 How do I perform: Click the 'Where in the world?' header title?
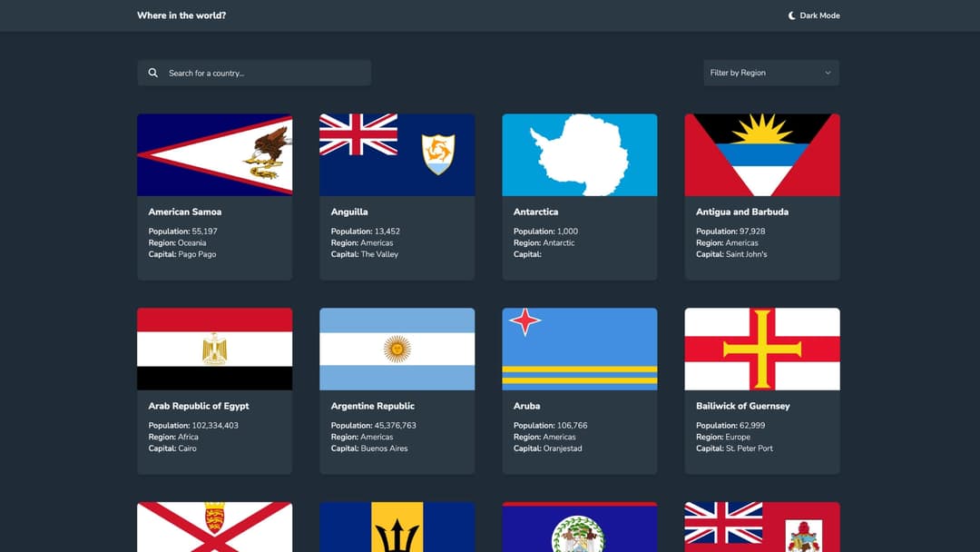(x=181, y=15)
